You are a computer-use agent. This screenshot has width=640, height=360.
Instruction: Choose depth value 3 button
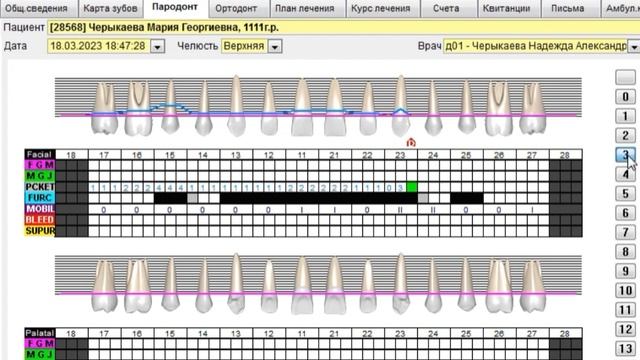[625, 155]
